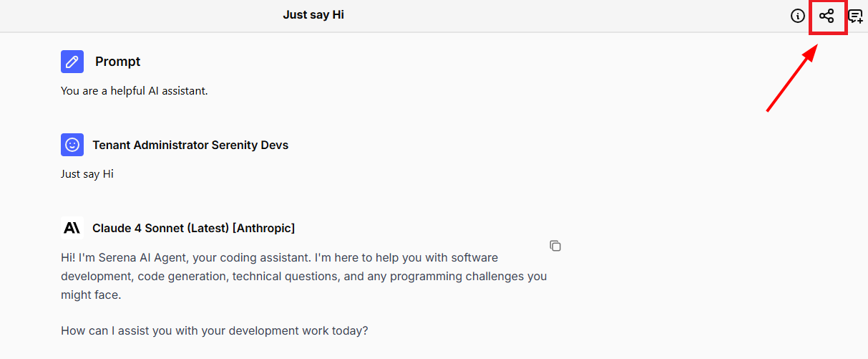The width and height of the screenshot is (868, 359).
Task: Click the Anthropic logo beside the model name
Action: (x=72, y=228)
